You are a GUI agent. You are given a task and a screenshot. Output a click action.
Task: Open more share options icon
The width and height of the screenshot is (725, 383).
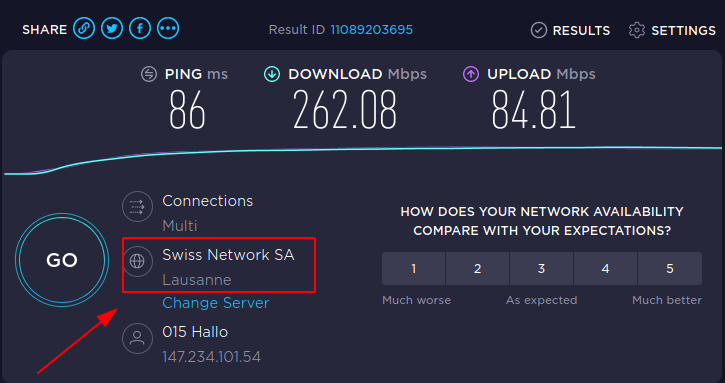168,29
